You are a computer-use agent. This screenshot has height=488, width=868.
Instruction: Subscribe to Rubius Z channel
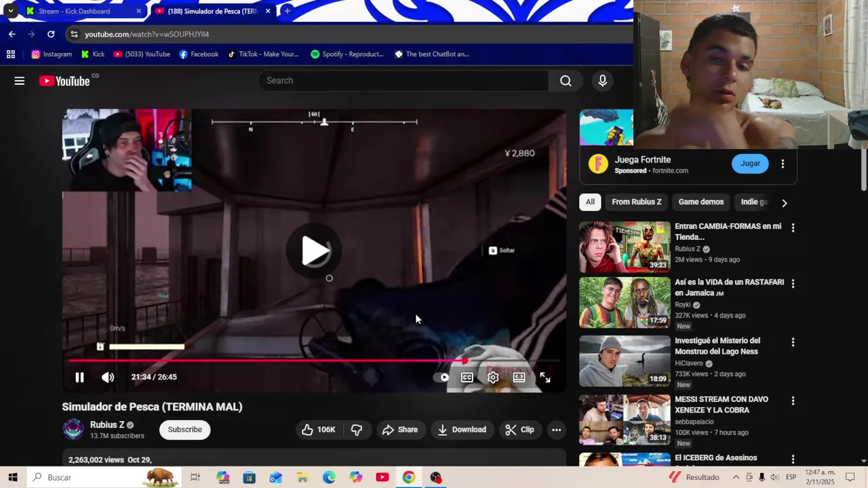point(185,430)
